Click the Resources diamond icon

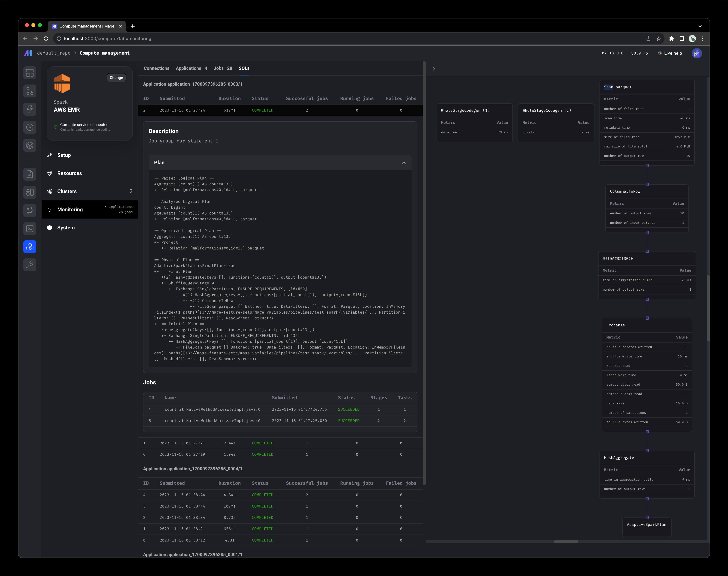pos(50,173)
